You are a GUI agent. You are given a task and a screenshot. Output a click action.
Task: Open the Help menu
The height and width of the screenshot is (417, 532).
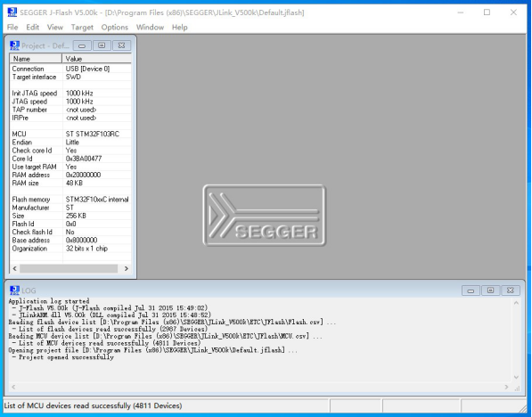[x=179, y=27]
